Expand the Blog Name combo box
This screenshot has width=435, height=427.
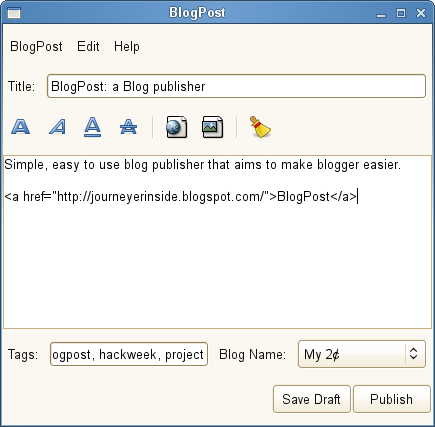click(362, 354)
